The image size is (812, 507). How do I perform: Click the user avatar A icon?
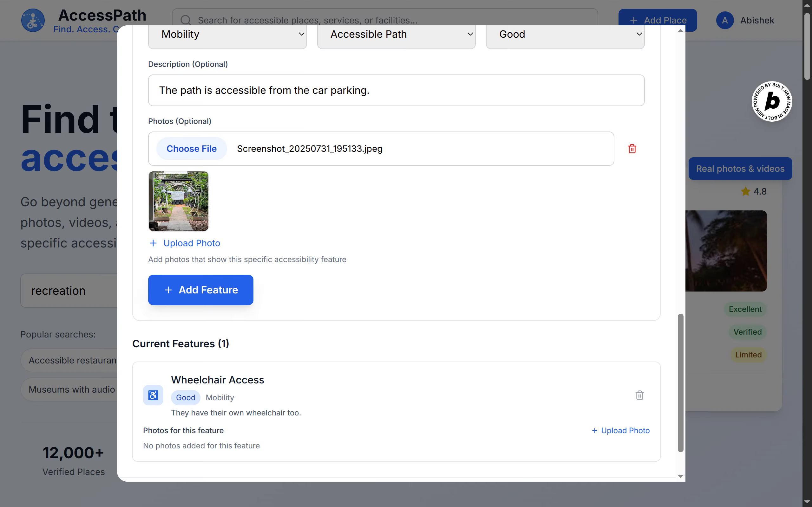pyautogui.click(x=725, y=21)
